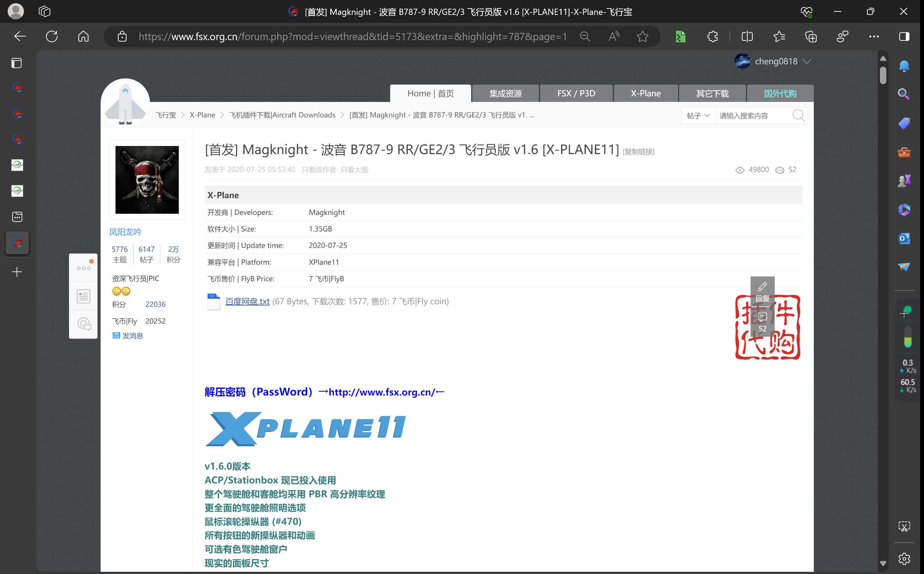Toggle split screen view
Screen dimensions: 924x574
coord(747,37)
